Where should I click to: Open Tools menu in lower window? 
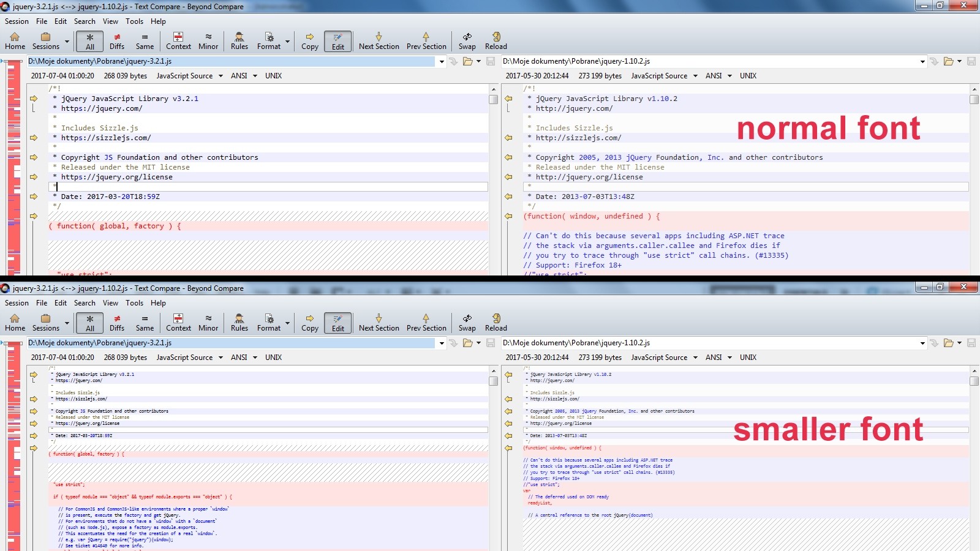click(x=135, y=303)
